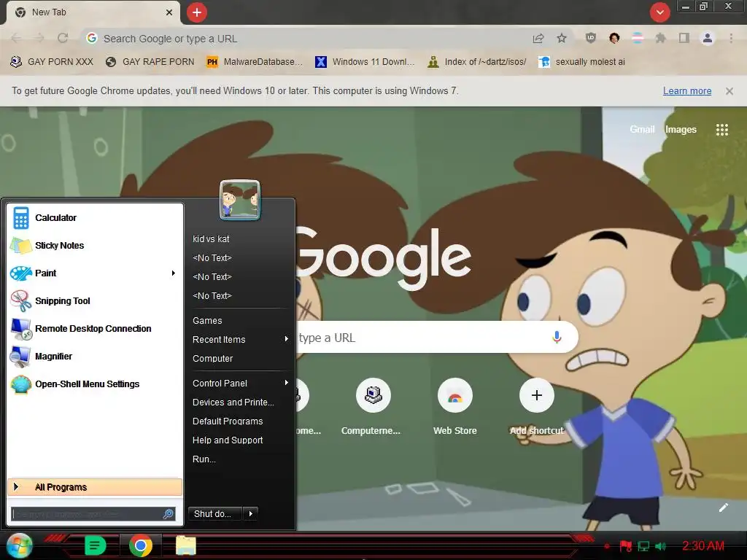Expand the Recent Items submenu arrow

(286, 339)
